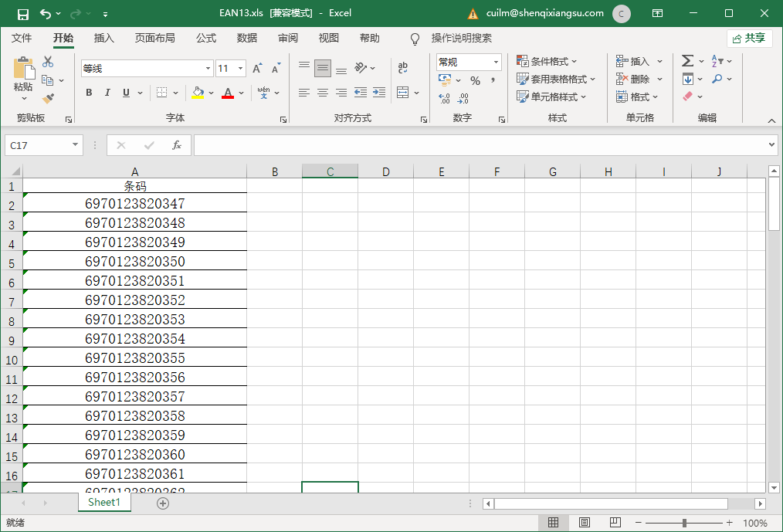
Task: Decrease decimal places
Action: click(463, 98)
